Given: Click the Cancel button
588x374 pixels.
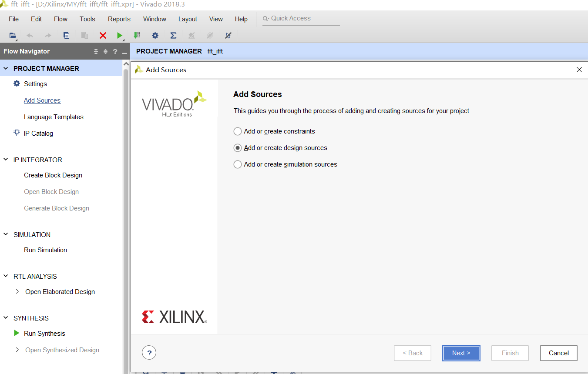Looking at the screenshot, I should [559, 353].
